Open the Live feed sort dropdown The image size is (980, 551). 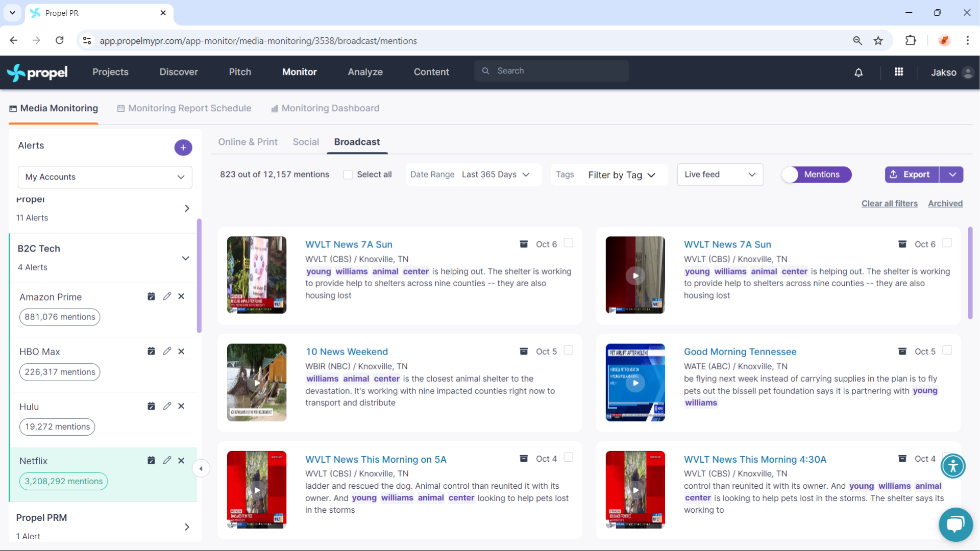point(720,174)
